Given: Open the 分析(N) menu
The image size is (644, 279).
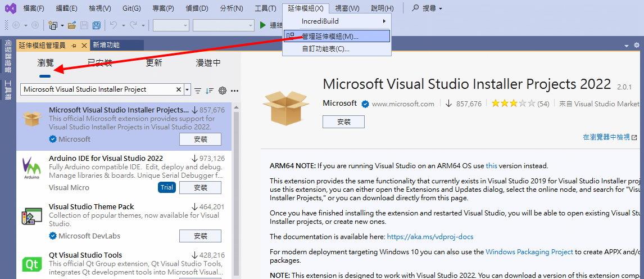Looking at the screenshot, I should tap(231, 8).
